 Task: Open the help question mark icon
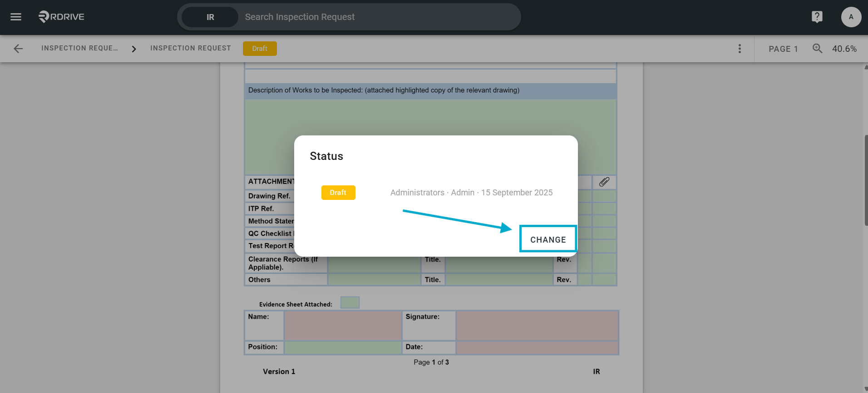(x=817, y=17)
